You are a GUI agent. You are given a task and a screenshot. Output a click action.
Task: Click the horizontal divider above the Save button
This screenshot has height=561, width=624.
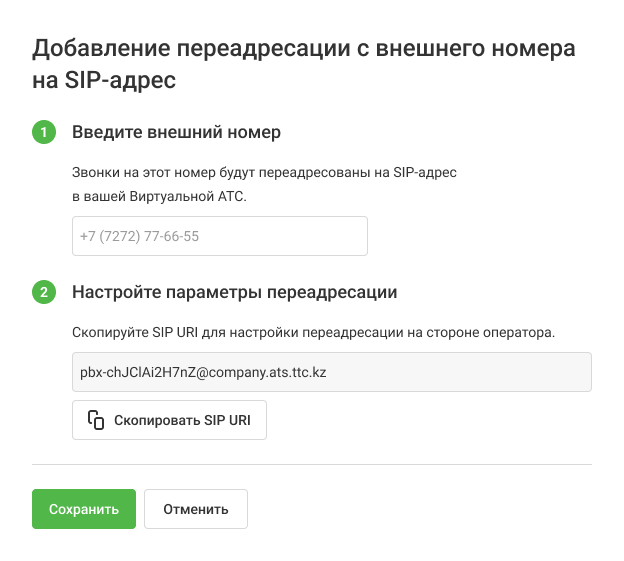pyautogui.click(x=312, y=464)
